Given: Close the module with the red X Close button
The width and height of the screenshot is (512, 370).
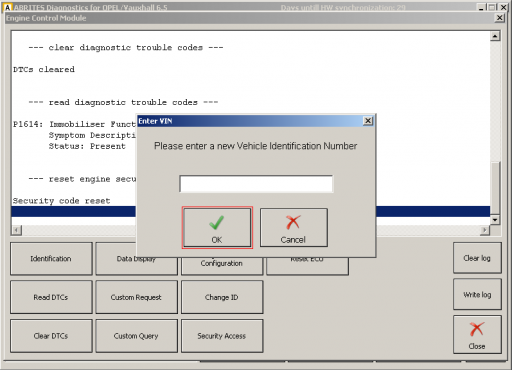Looking at the screenshot, I should (477, 335).
